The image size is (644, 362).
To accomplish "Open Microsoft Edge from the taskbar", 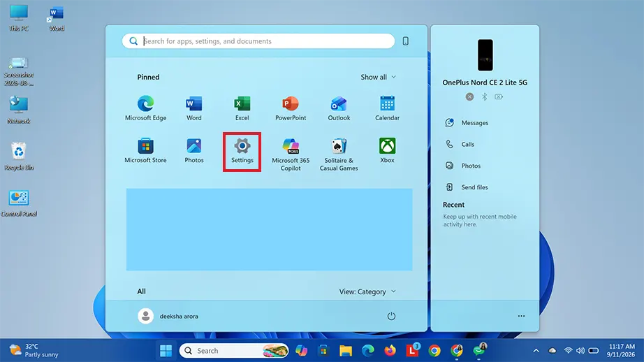I will click(x=368, y=351).
